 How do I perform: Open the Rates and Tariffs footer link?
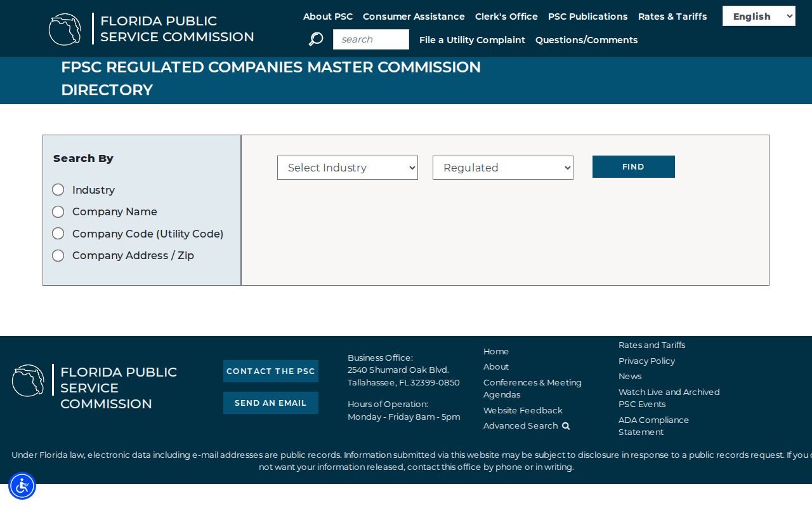(652, 345)
